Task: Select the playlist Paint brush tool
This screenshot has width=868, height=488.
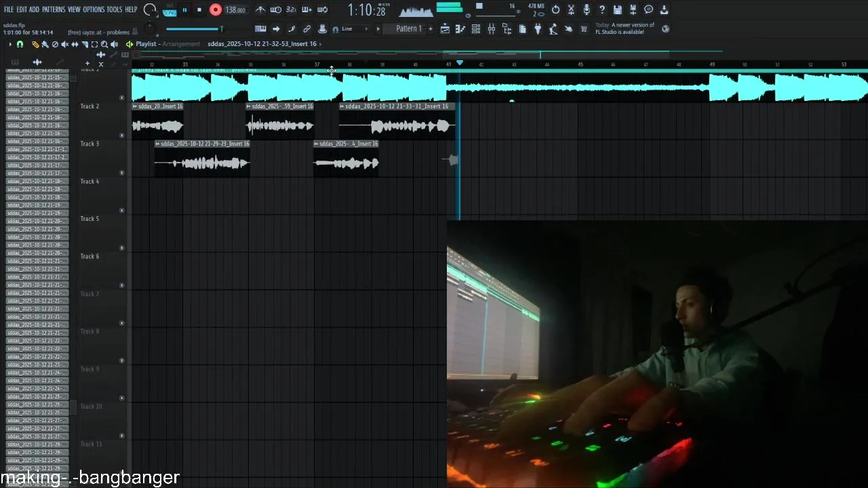Action: 45,44
